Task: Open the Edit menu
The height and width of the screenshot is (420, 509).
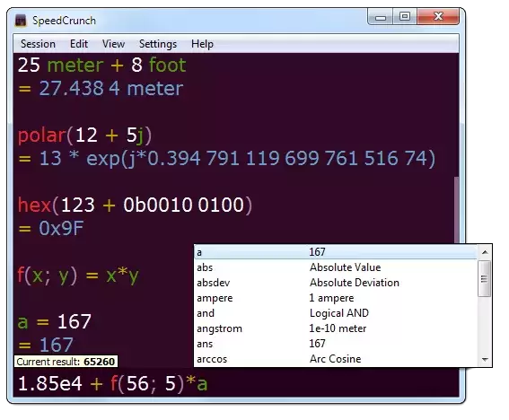Action: pyautogui.click(x=79, y=44)
